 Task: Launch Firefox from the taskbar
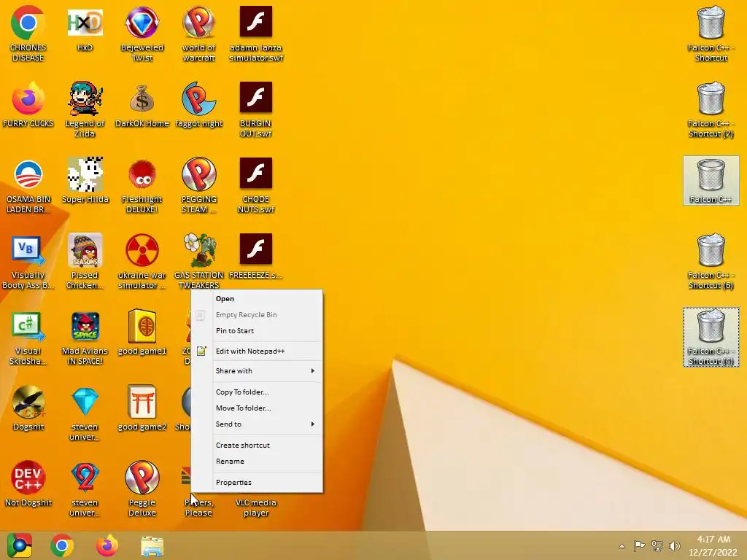107,545
